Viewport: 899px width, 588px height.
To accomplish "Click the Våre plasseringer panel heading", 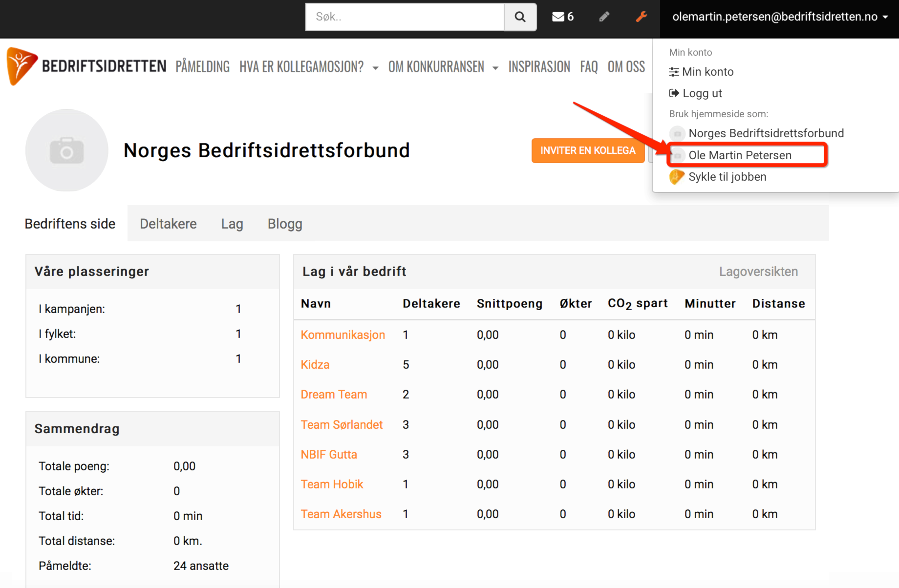I will 91,272.
